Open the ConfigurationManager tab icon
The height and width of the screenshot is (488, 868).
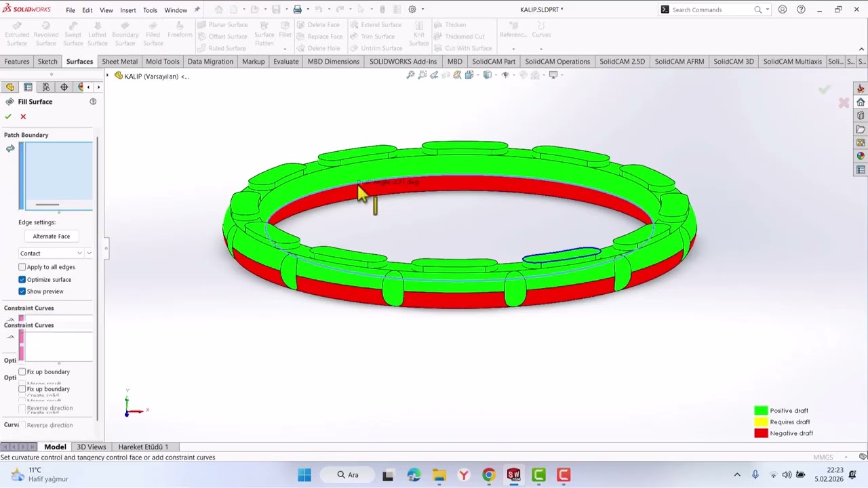click(46, 87)
